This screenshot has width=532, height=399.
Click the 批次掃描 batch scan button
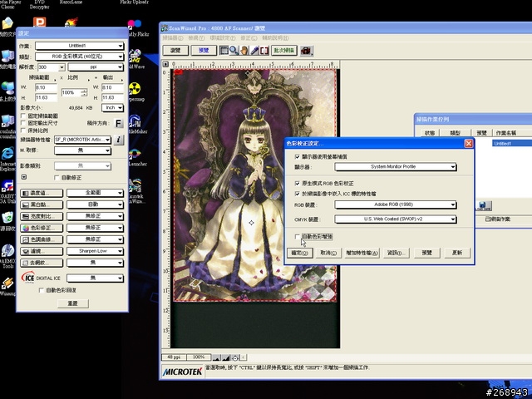pyautogui.click(x=284, y=51)
